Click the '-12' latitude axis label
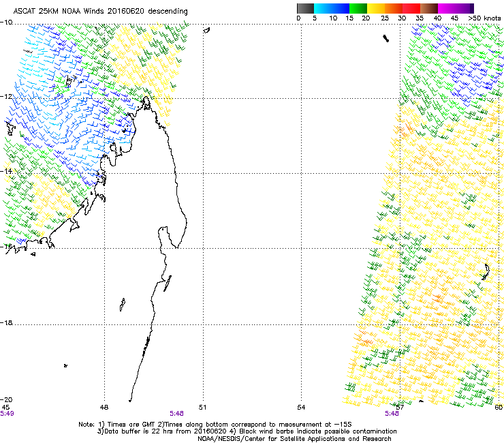Screen dimensions: 504x443 6,97
